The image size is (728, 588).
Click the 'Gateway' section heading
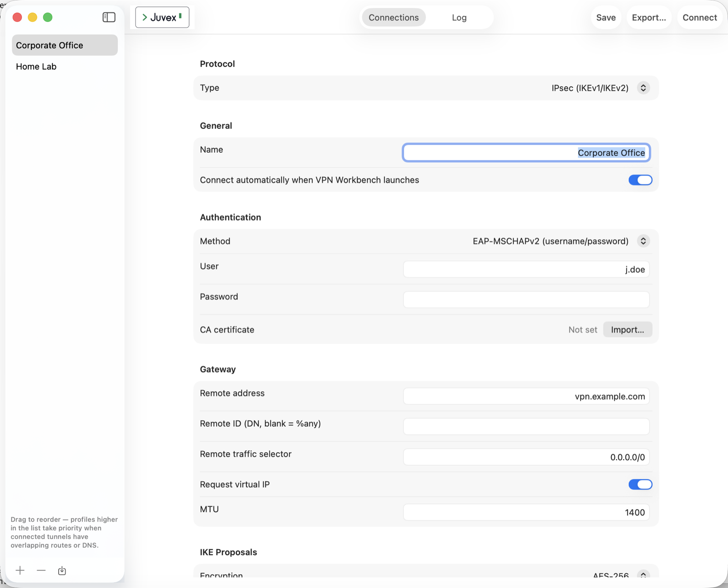tap(217, 369)
